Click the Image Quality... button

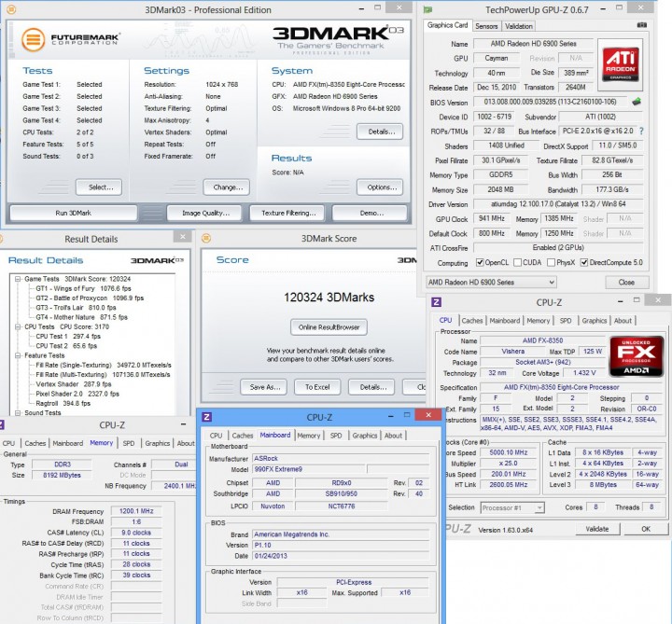[204, 213]
